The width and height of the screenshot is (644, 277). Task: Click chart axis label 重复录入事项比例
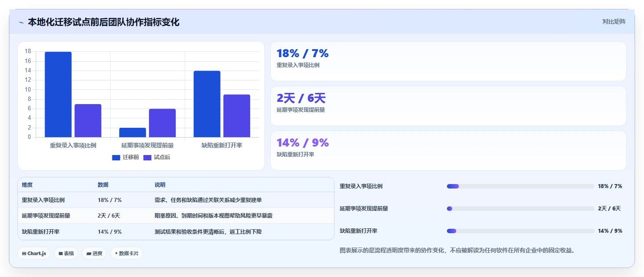(73, 145)
